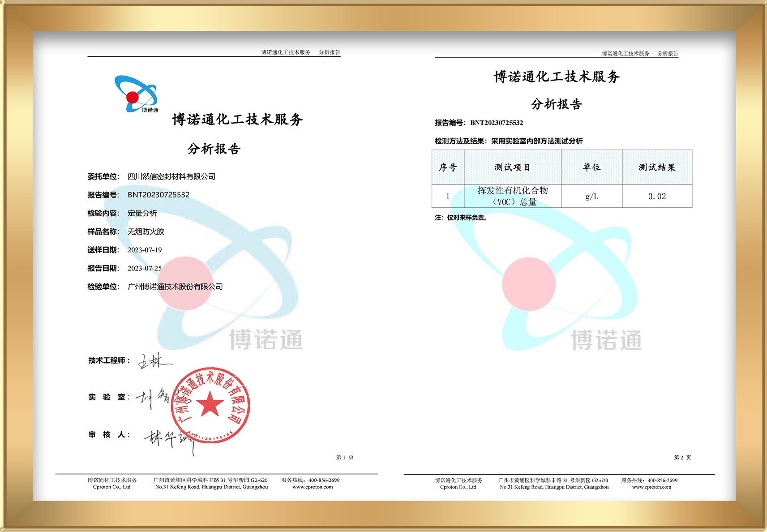Click the small running header atop the first page
Image resolution: width=767 pixels, height=532 pixels.
tap(301, 52)
